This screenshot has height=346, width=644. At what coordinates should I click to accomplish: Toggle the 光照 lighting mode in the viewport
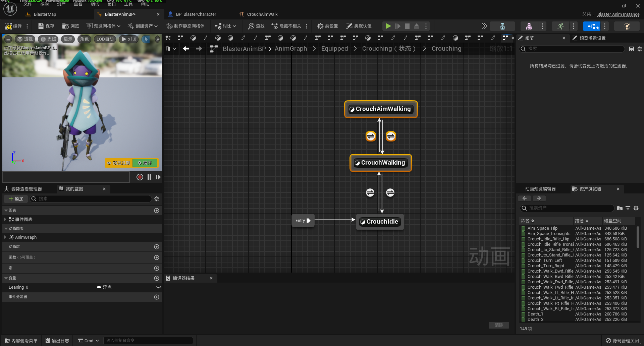pos(49,39)
